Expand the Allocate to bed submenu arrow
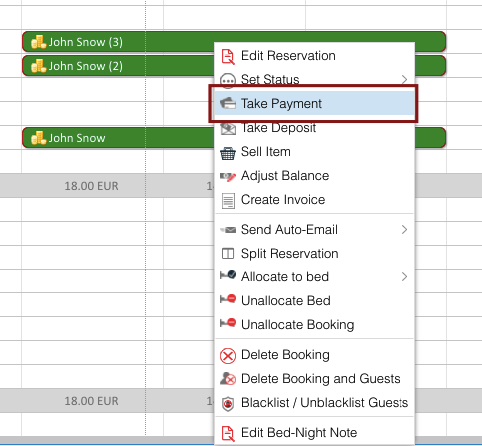This screenshot has height=446, width=482. click(x=404, y=277)
